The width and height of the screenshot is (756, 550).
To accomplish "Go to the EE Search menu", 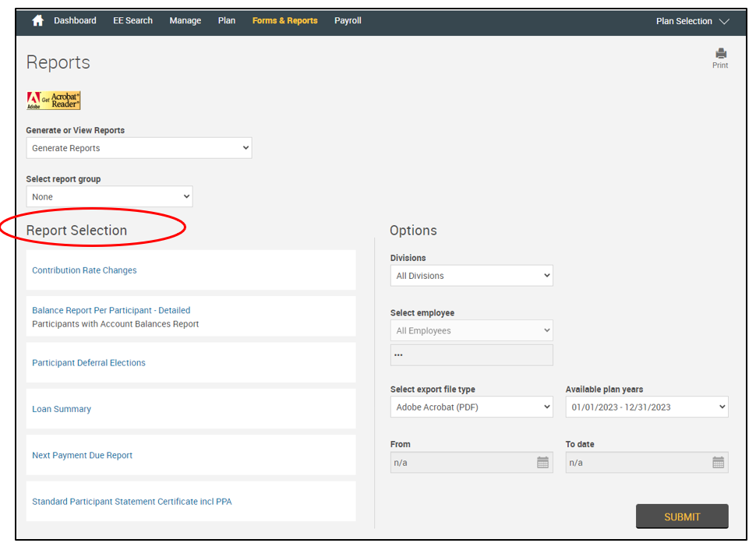I will click(132, 21).
